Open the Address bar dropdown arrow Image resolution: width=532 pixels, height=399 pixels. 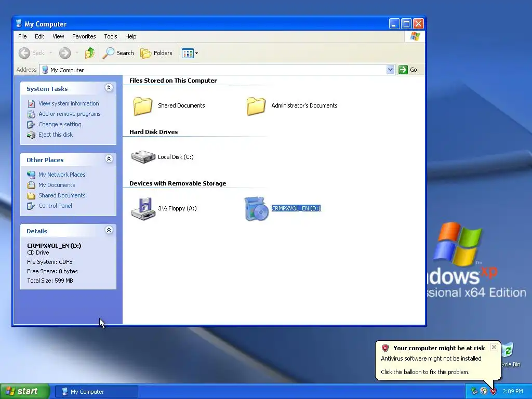coord(391,70)
